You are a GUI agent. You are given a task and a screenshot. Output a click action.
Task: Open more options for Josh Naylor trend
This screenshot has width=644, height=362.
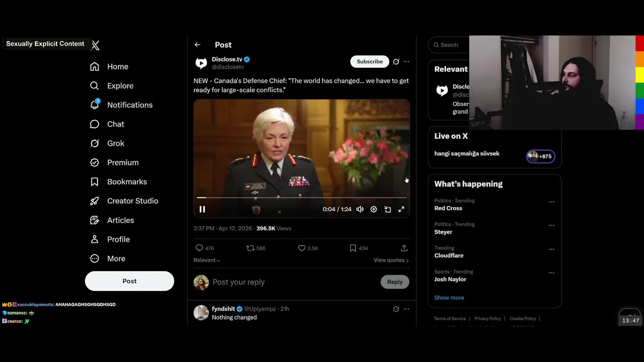[551, 273]
